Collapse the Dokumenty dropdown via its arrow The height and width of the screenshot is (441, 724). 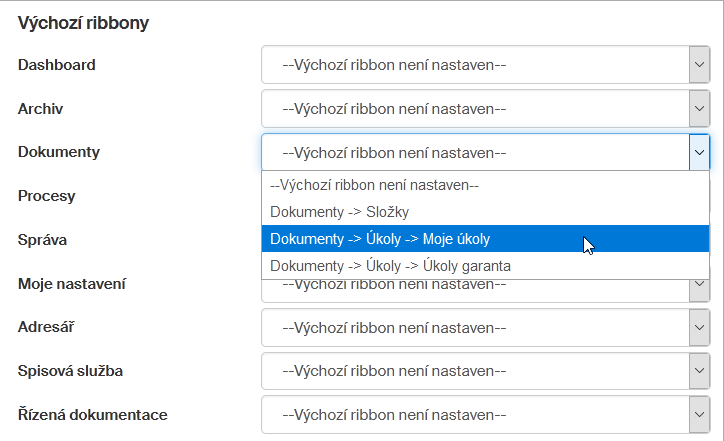(699, 153)
